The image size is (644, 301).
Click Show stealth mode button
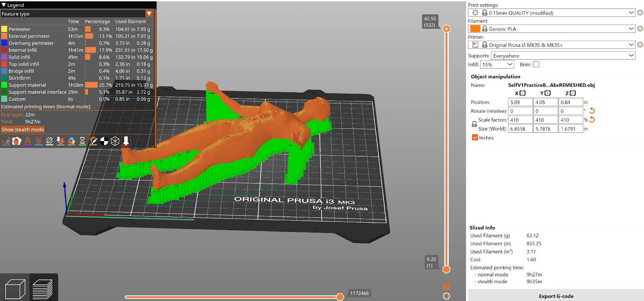tap(23, 129)
